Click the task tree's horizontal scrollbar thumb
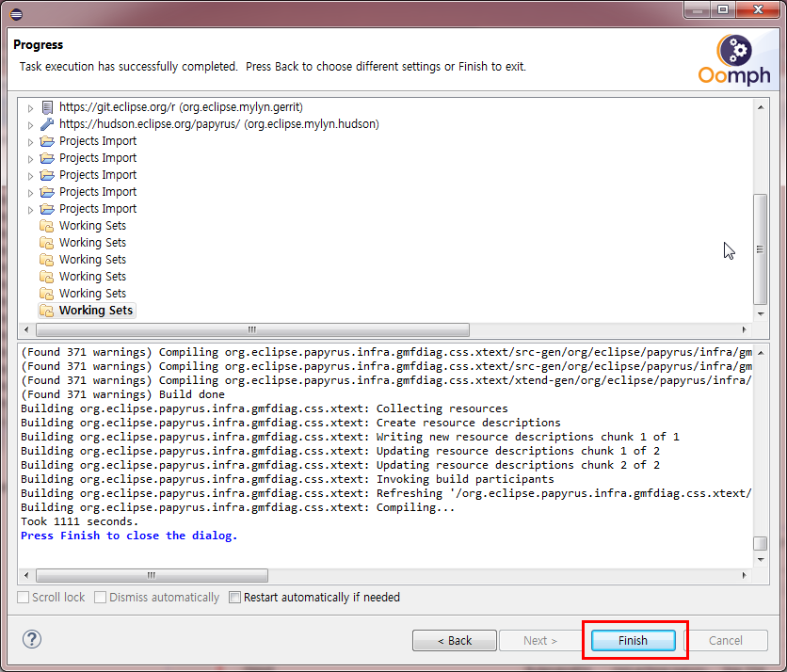 (x=253, y=329)
